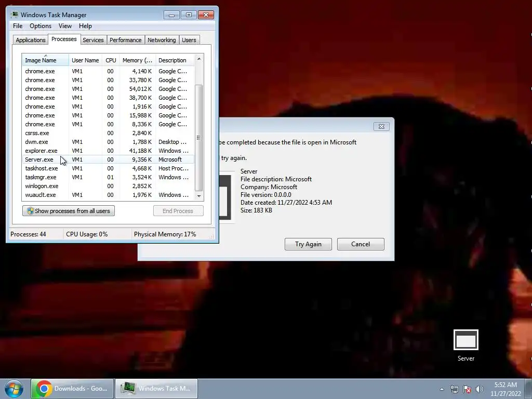Click the process list scrollbar thumb
Screen dimensions: 532x399
(199, 138)
